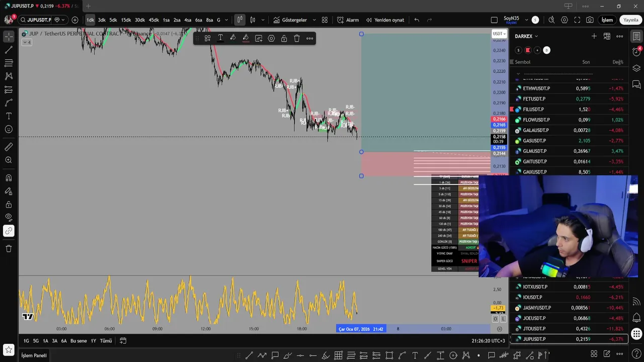Open the USDT currency dropdown
Viewport: 644px width, 362px height.
(499, 34)
